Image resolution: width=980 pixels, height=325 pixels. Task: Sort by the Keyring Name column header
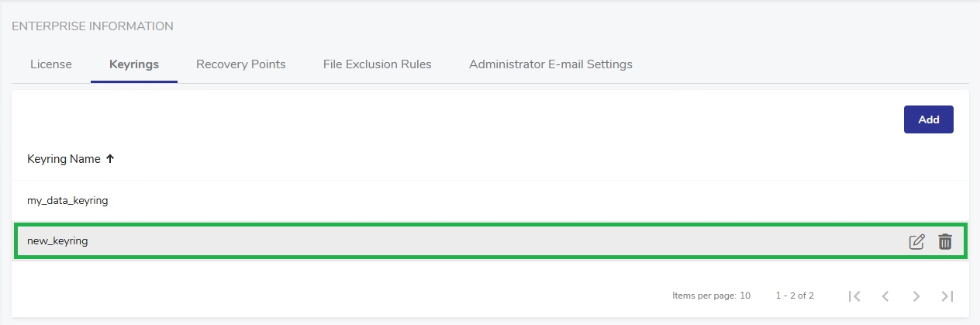[64, 159]
